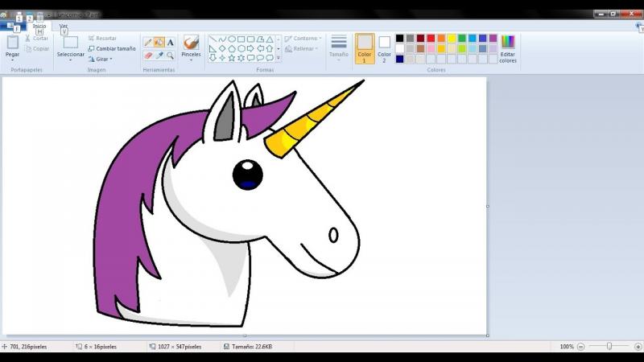Select the Magnifier tool
The width and height of the screenshot is (644, 362).
coord(171,56)
